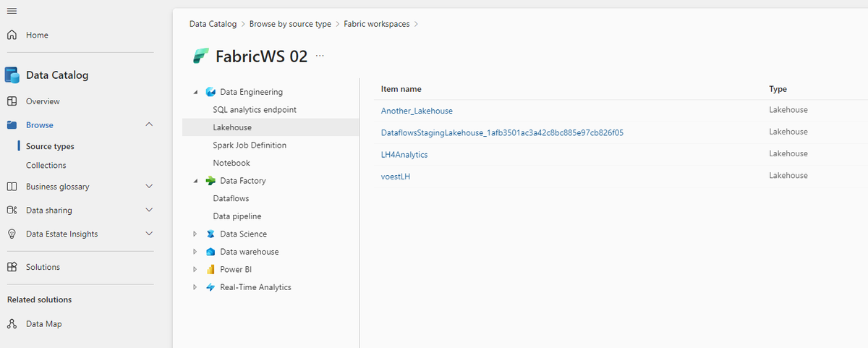Expand the Power BI tree node

pyautogui.click(x=195, y=270)
